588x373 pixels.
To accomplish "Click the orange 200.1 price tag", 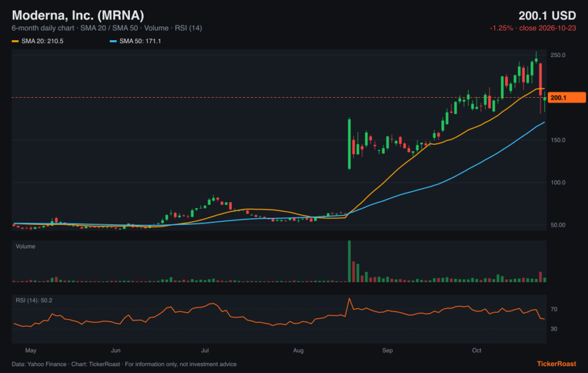I will (x=567, y=98).
